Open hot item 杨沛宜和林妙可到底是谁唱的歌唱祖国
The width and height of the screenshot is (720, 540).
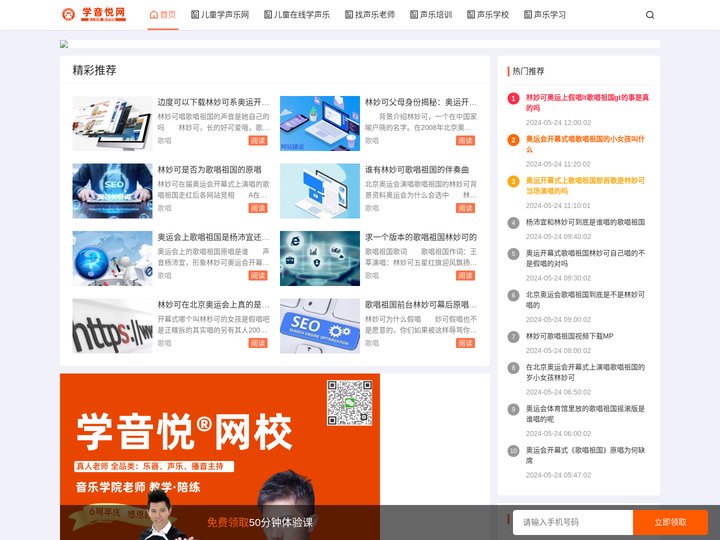[x=585, y=222]
